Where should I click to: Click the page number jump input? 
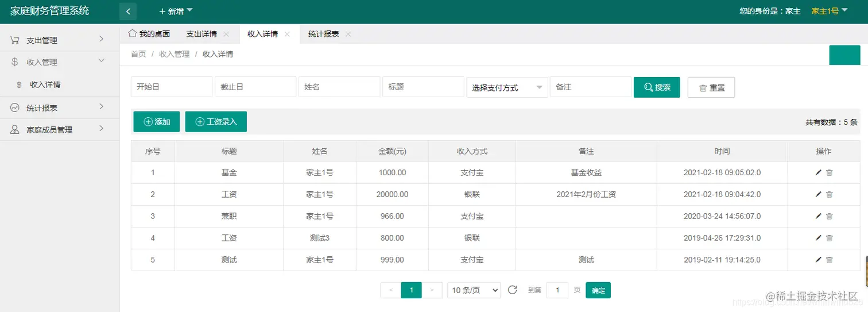[557, 290]
